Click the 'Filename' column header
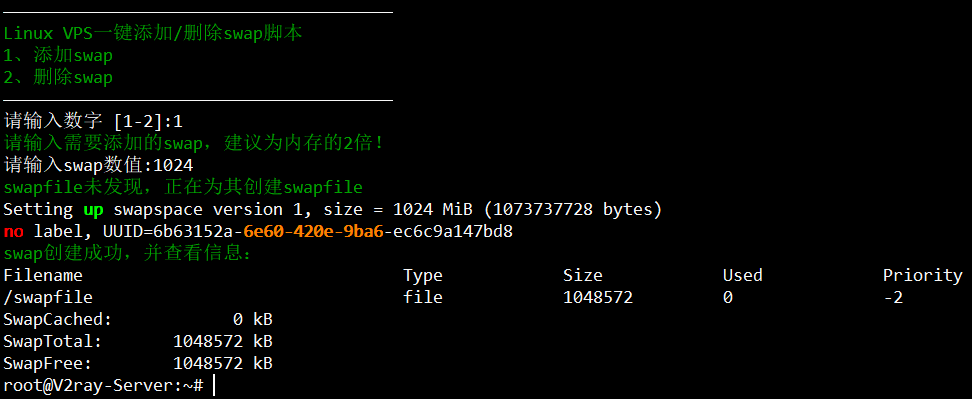972x399 pixels. click(x=43, y=275)
